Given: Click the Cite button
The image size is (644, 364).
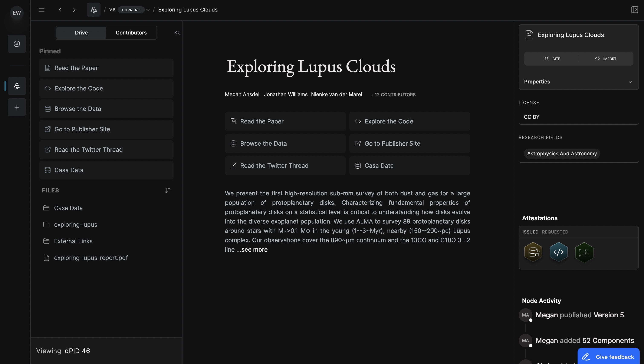Looking at the screenshot, I should point(552,59).
